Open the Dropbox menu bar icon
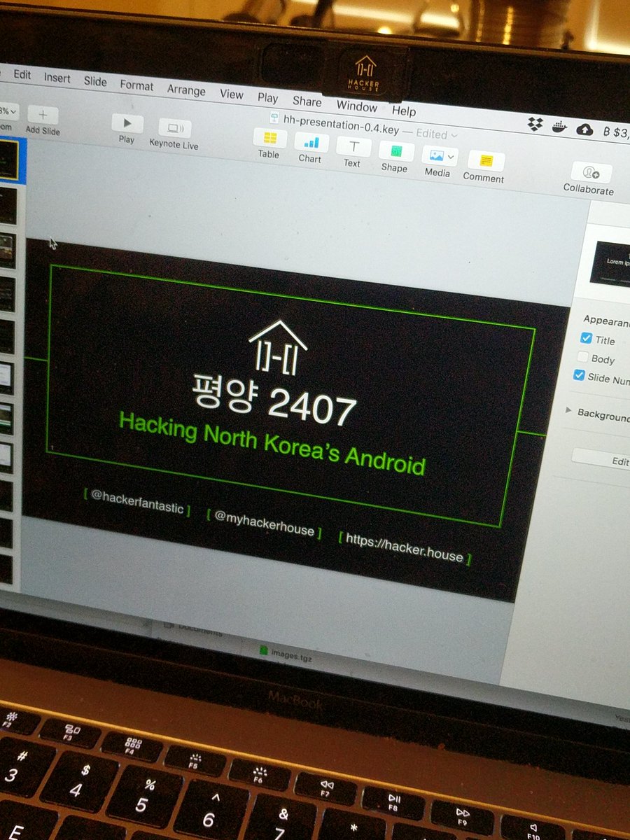 [x=535, y=124]
